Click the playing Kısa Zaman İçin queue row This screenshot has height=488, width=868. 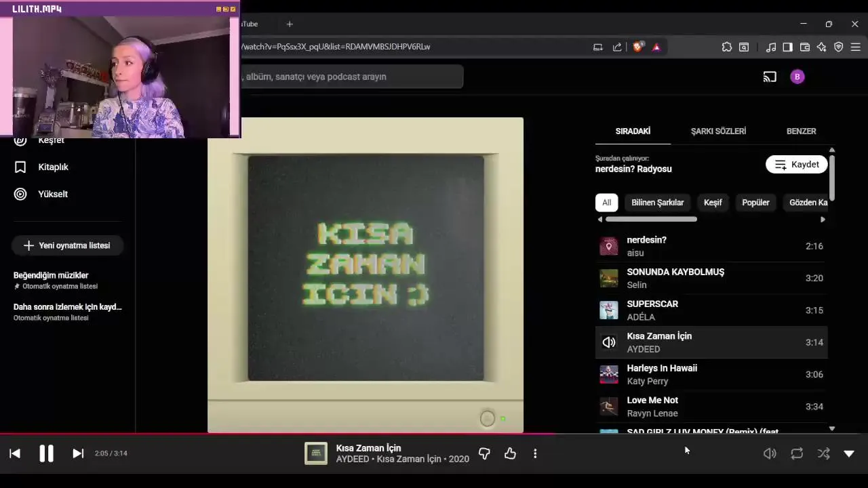pos(711,342)
